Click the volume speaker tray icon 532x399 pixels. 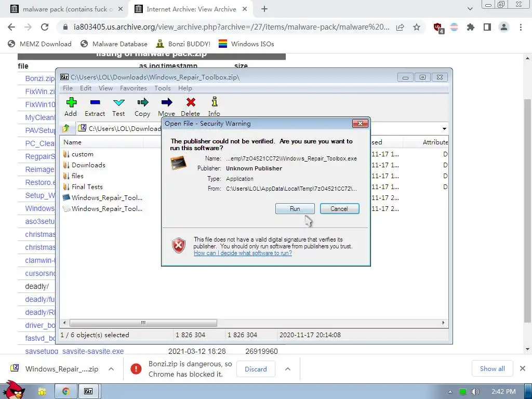point(475,392)
